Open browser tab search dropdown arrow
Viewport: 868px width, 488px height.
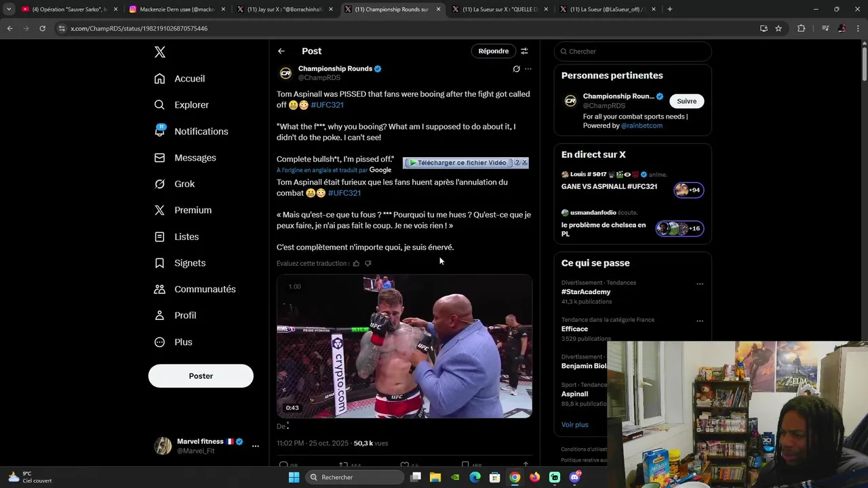[x=8, y=9]
